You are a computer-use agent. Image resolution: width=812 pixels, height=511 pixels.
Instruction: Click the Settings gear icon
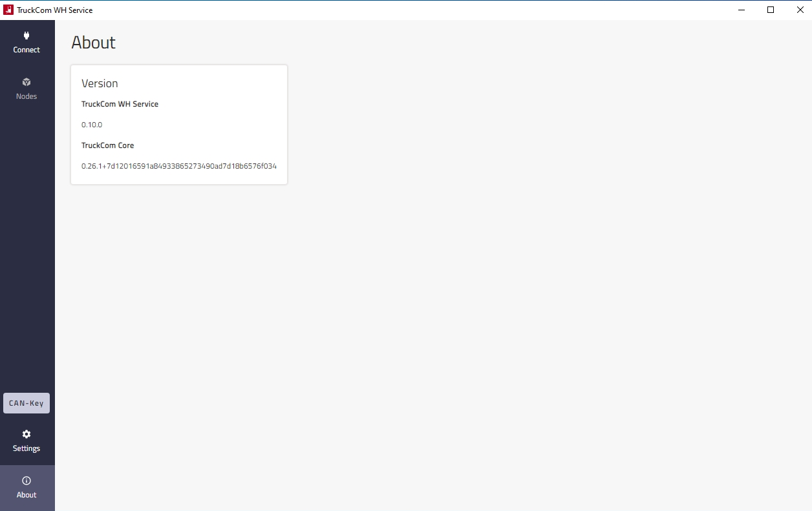click(27, 434)
